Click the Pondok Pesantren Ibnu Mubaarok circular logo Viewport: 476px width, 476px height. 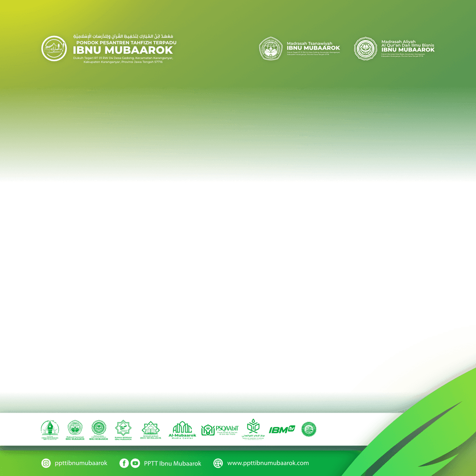point(54,48)
